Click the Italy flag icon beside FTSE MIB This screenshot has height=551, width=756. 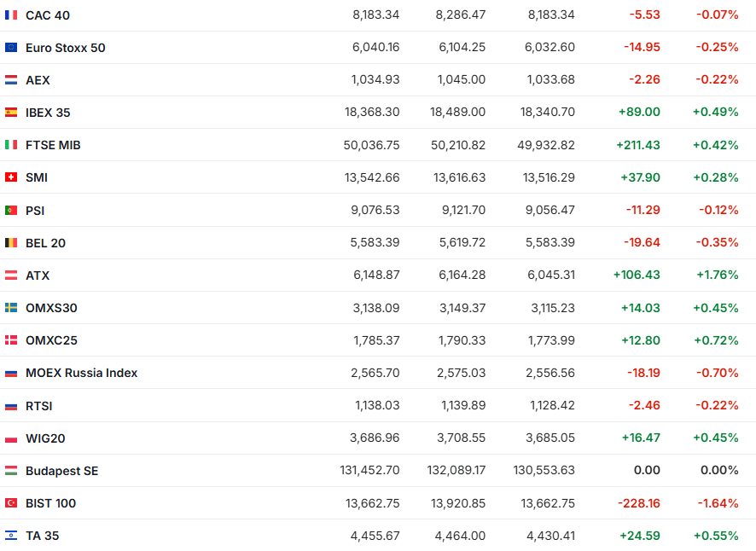tap(11, 145)
